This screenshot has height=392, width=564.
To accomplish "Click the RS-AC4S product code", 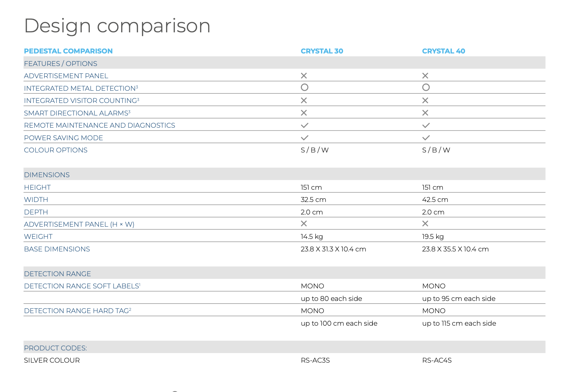I will pyautogui.click(x=437, y=360).
